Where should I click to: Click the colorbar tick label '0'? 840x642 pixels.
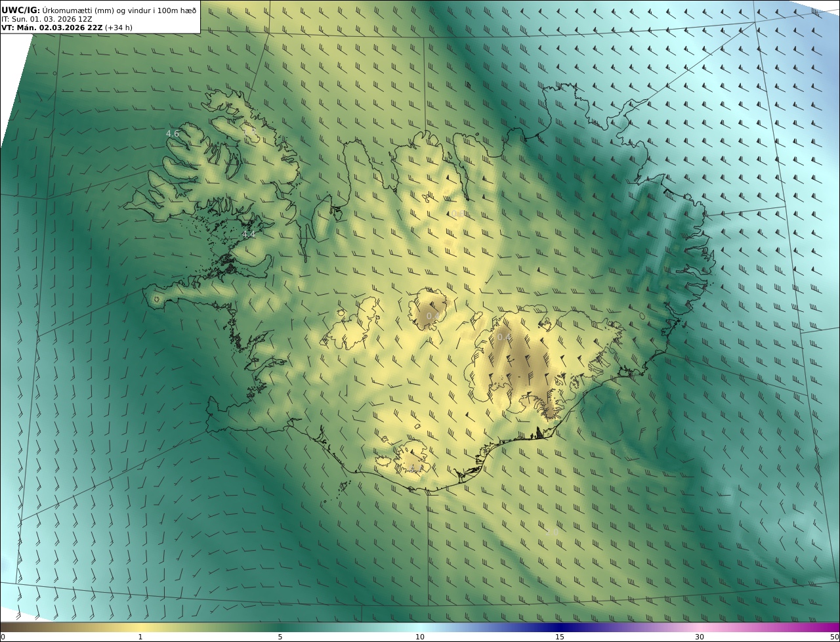pos(3,637)
